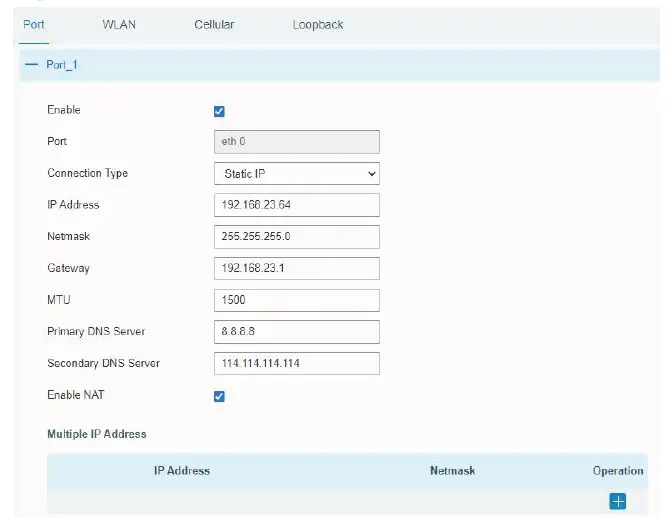Click the Secondary DNS Server field
The height and width of the screenshot is (518, 666).
[x=296, y=363]
